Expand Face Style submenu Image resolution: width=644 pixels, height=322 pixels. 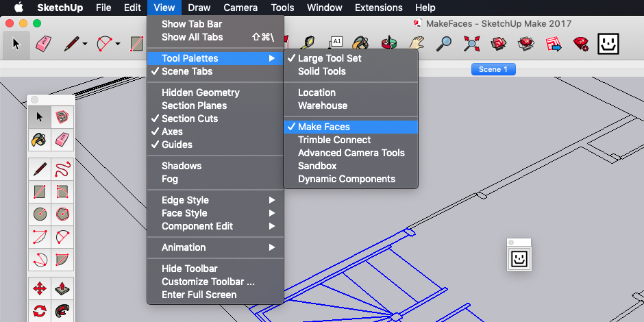[215, 213]
